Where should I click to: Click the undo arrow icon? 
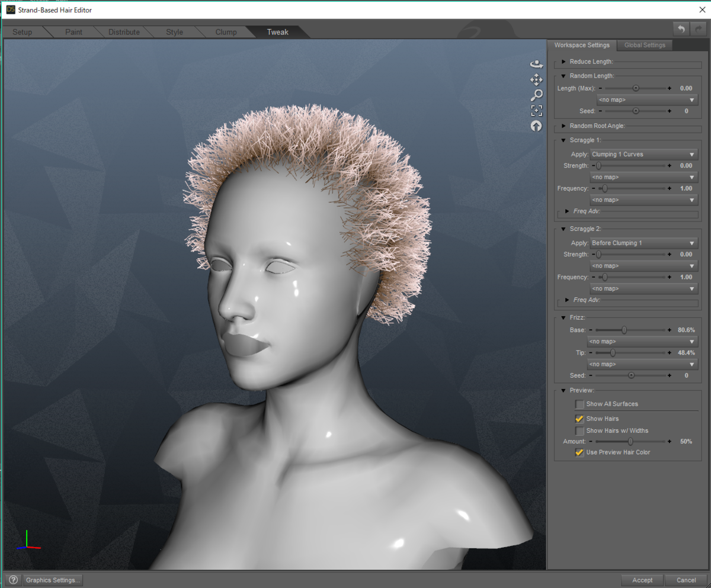(681, 28)
